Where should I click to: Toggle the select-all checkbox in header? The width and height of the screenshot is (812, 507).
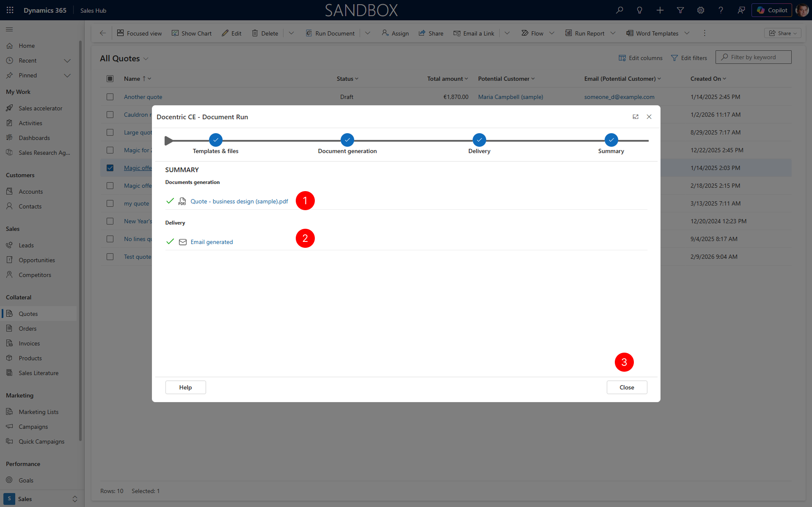point(110,79)
